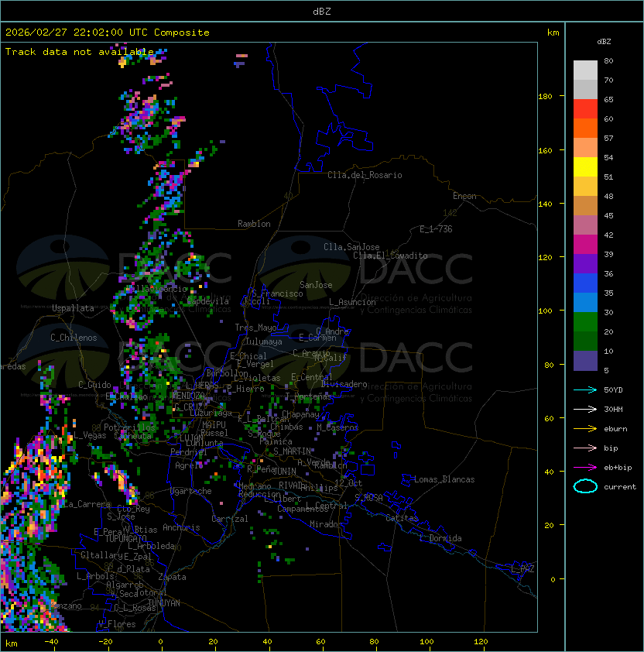Click the Lomas_Blancas map label
Screen dimensions: 644x652
tap(444, 479)
